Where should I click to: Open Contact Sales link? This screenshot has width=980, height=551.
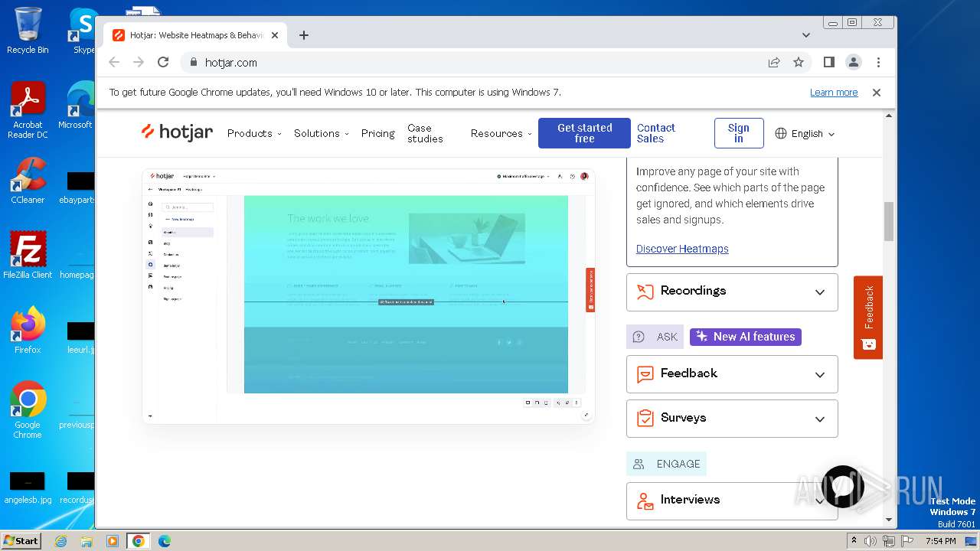click(656, 133)
